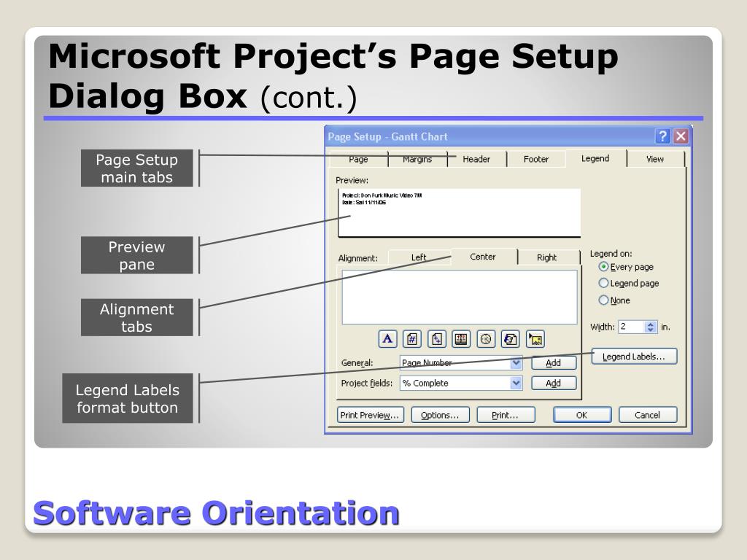Click Add next to Project fields
This screenshot has width=747, height=560.
click(554, 383)
